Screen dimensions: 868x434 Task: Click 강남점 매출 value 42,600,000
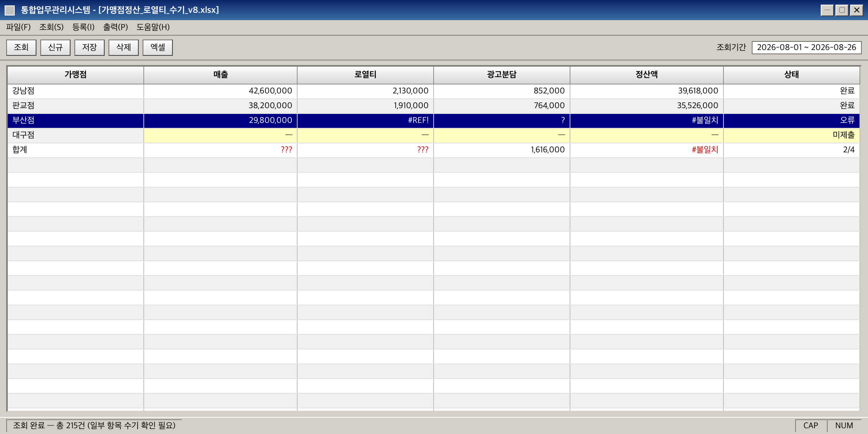(x=220, y=91)
